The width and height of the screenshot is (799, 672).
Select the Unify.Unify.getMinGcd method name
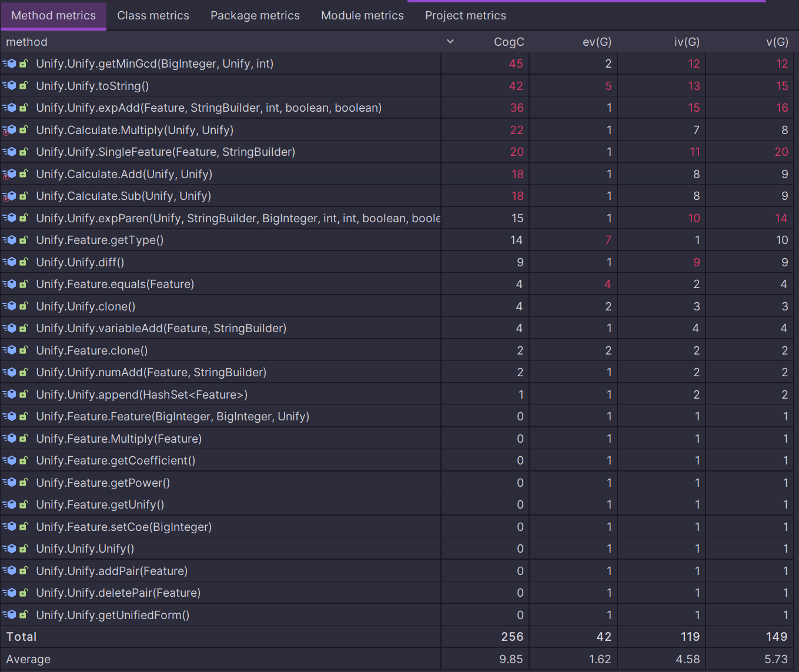coord(155,63)
